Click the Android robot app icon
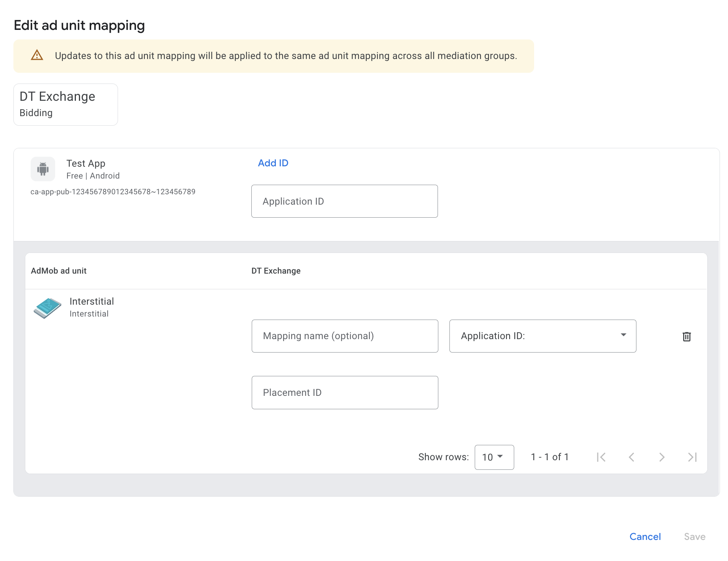Image resolution: width=728 pixels, height=561 pixels. click(43, 169)
